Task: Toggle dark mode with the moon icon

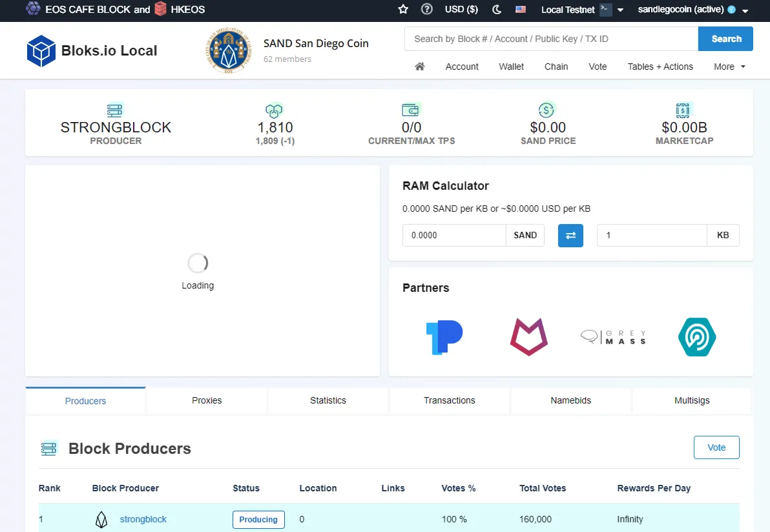Action: coord(497,9)
